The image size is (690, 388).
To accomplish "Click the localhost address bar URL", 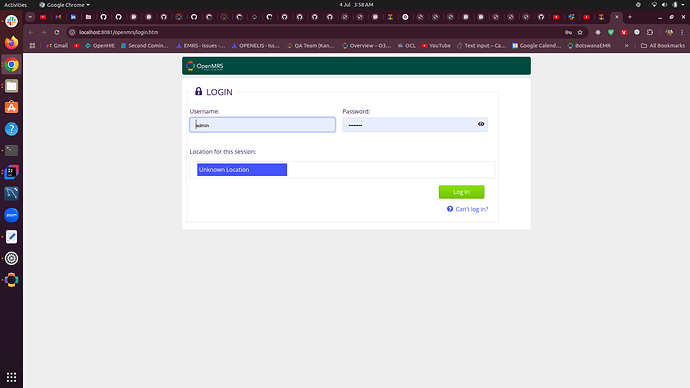I will [119, 32].
